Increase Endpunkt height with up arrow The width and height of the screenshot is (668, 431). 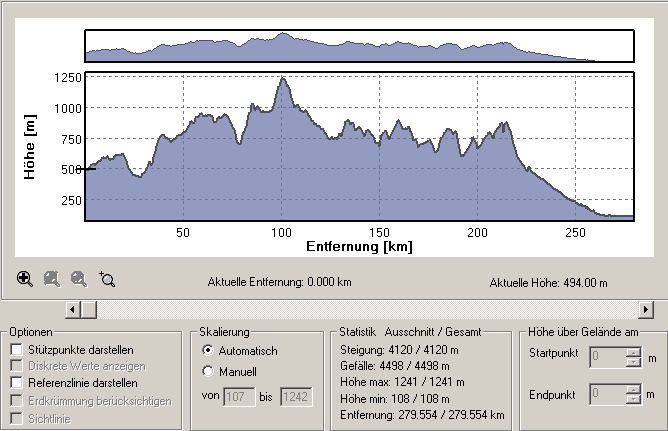tap(632, 389)
